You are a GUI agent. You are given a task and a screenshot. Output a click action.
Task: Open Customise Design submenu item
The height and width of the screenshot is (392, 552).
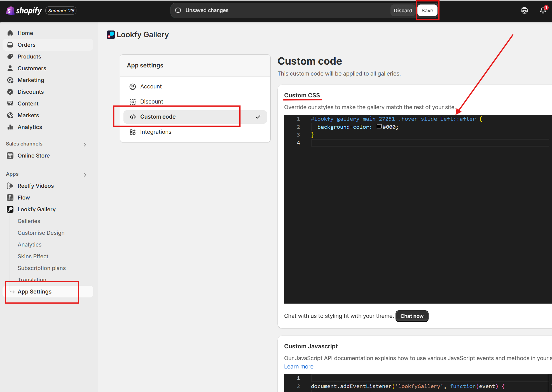tap(41, 233)
